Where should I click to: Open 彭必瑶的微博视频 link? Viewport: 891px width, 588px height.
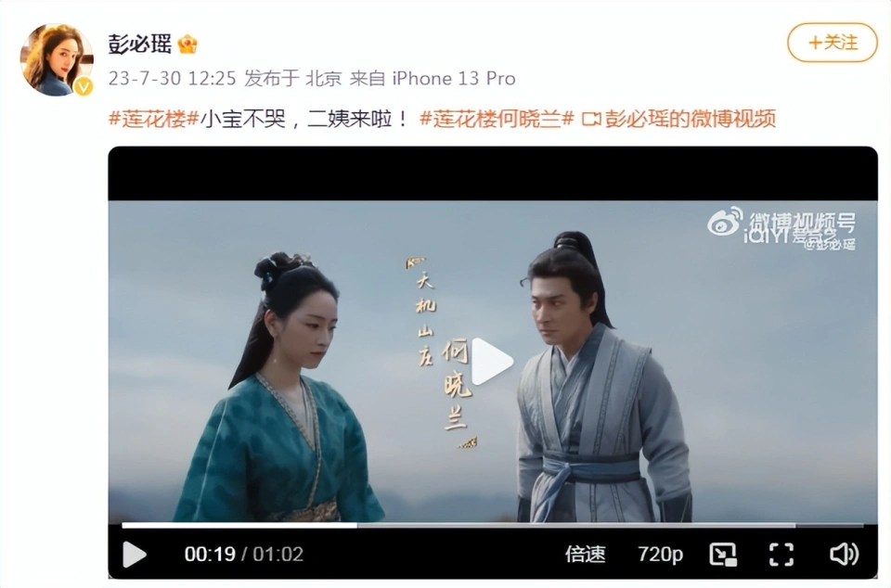coord(691,120)
